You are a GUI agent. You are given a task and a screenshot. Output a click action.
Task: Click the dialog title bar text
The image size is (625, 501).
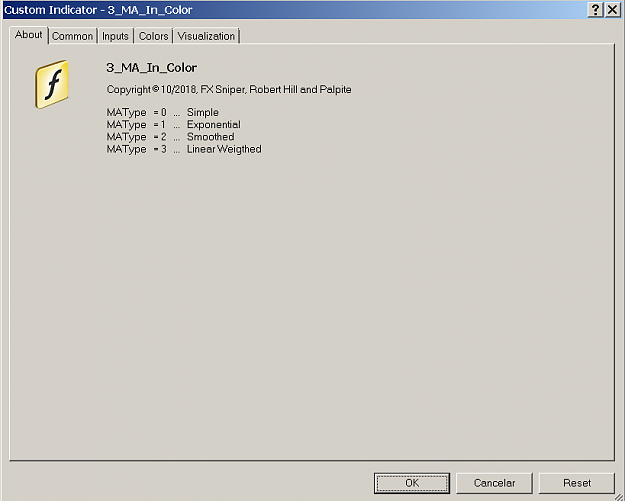tap(98, 10)
